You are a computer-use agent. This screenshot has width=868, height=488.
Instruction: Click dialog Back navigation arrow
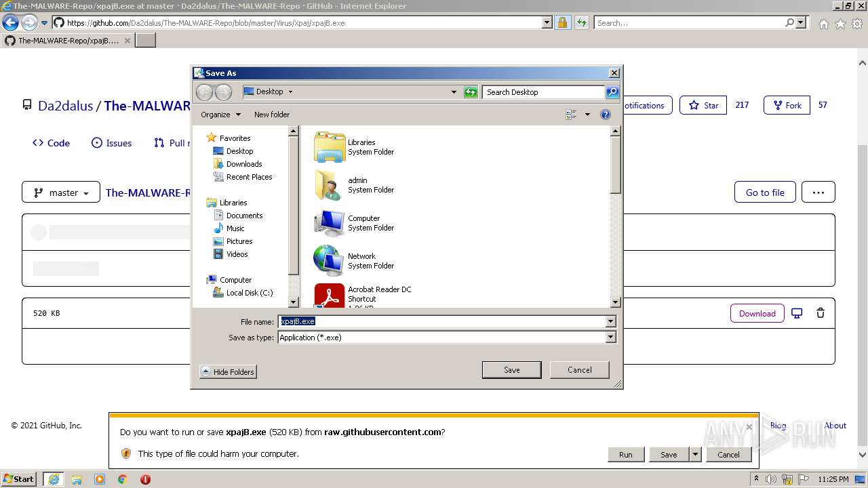click(x=204, y=92)
